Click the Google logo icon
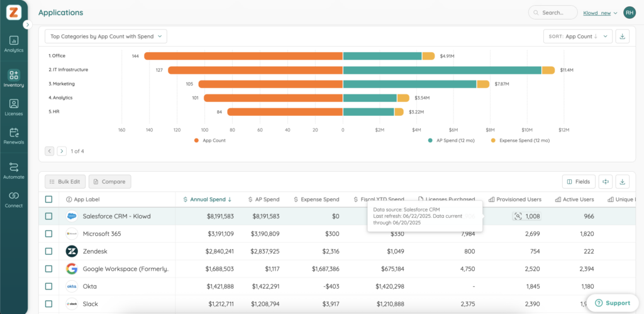The height and width of the screenshot is (314, 644). [x=72, y=269]
